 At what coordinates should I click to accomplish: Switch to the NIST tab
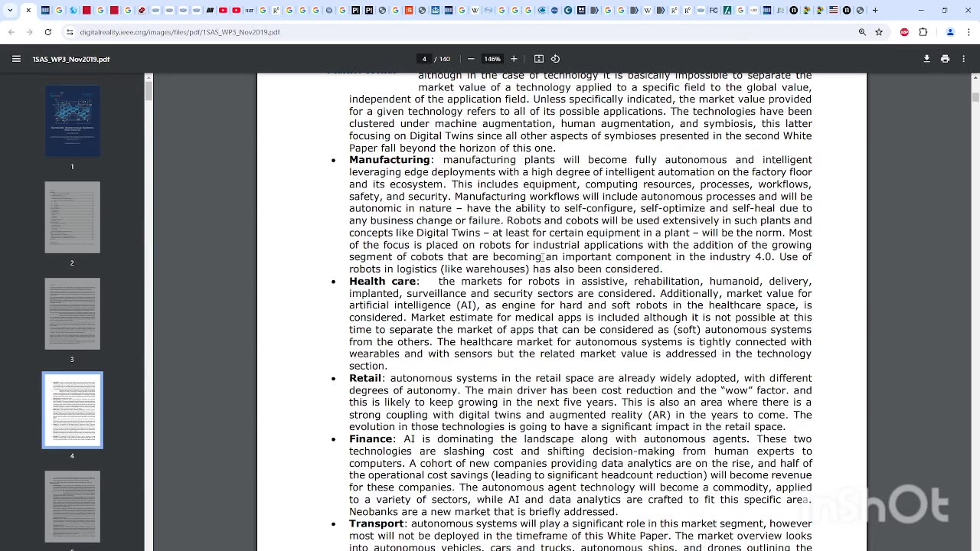coord(249,10)
